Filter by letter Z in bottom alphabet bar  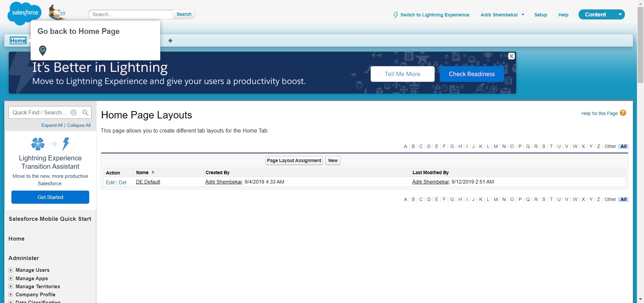click(598, 199)
